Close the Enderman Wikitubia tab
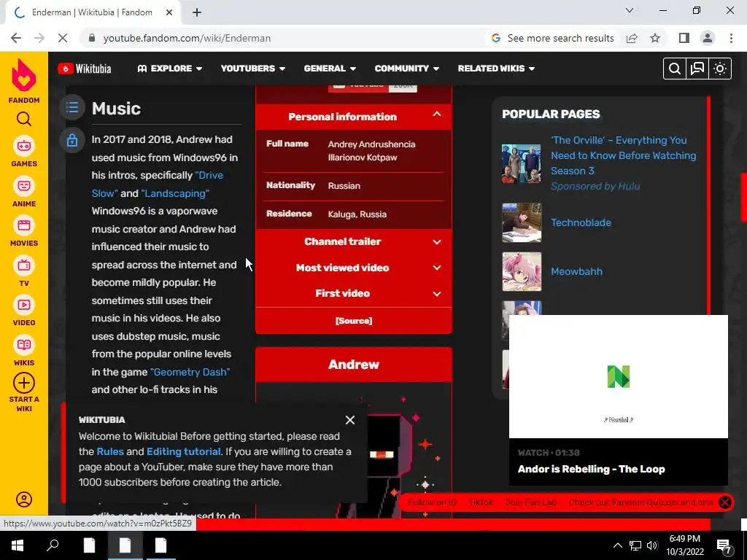The width and height of the screenshot is (747, 560). 169,12
